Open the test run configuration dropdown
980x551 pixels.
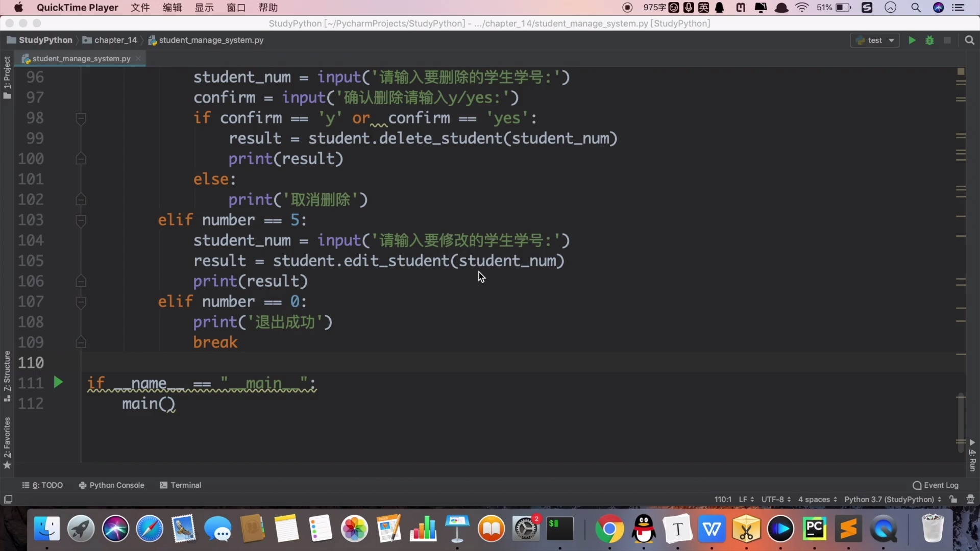pos(875,40)
